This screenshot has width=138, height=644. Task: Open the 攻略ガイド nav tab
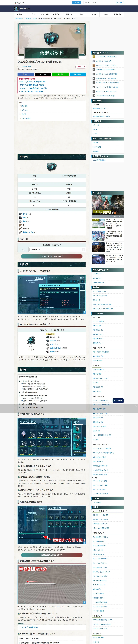[x=57, y=14]
